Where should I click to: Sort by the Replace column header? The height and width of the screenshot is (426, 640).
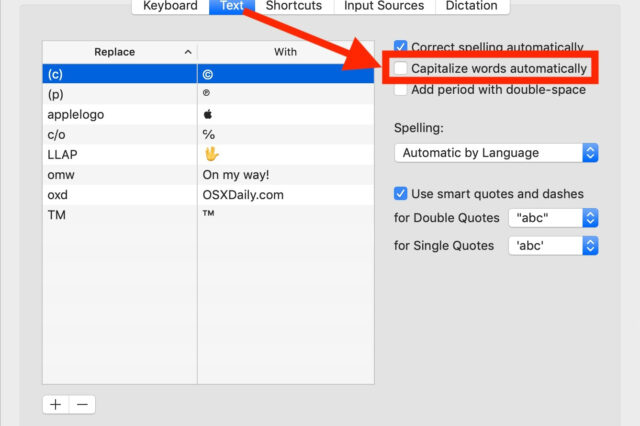114,52
